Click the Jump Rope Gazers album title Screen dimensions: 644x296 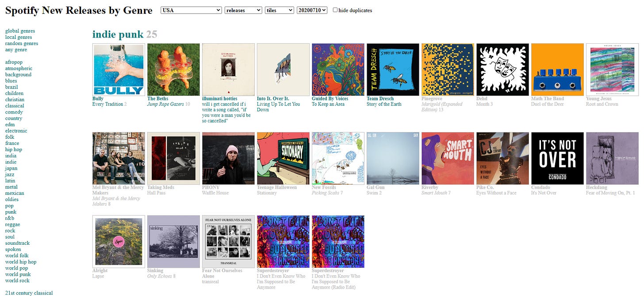click(x=165, y=104)
